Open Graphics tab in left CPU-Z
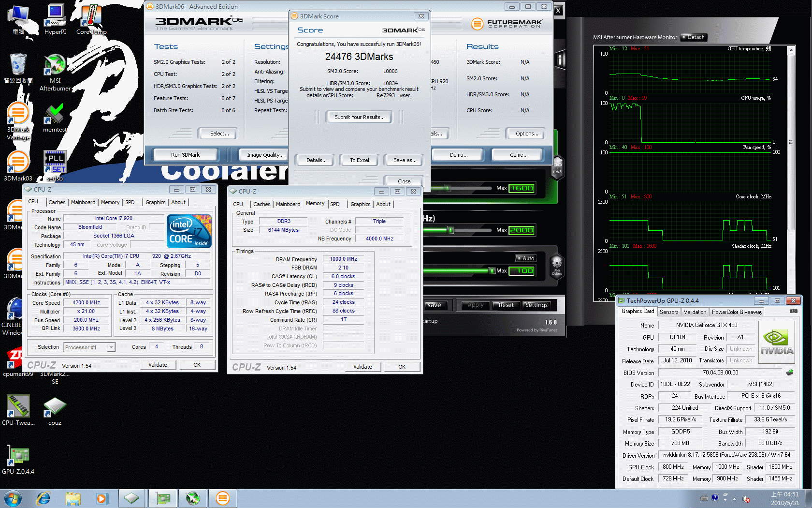The image size is (812, 508). click(x=155, y=202)
